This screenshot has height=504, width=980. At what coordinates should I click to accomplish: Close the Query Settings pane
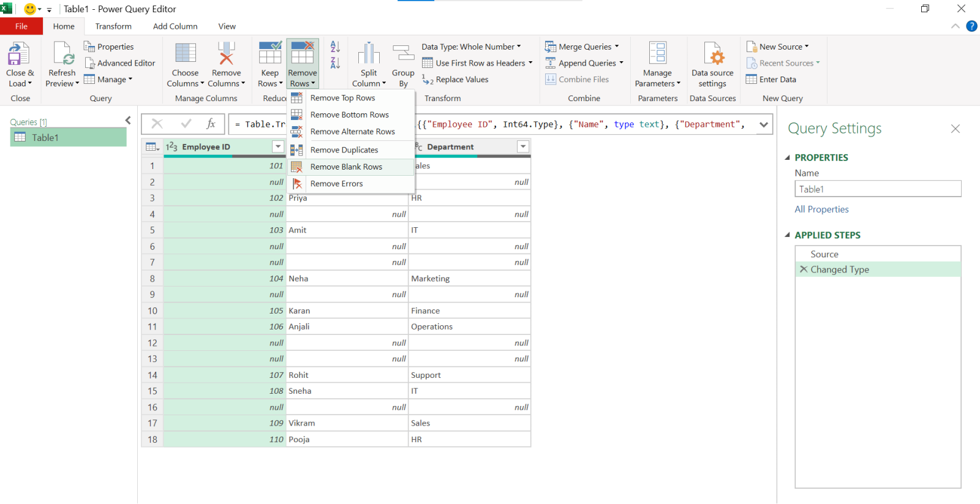coord(955,129)
